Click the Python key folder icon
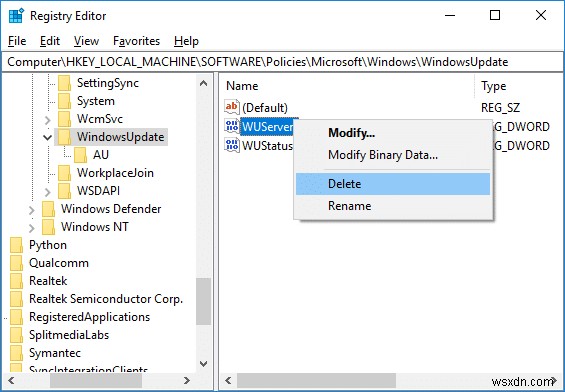 coord(17,245)
